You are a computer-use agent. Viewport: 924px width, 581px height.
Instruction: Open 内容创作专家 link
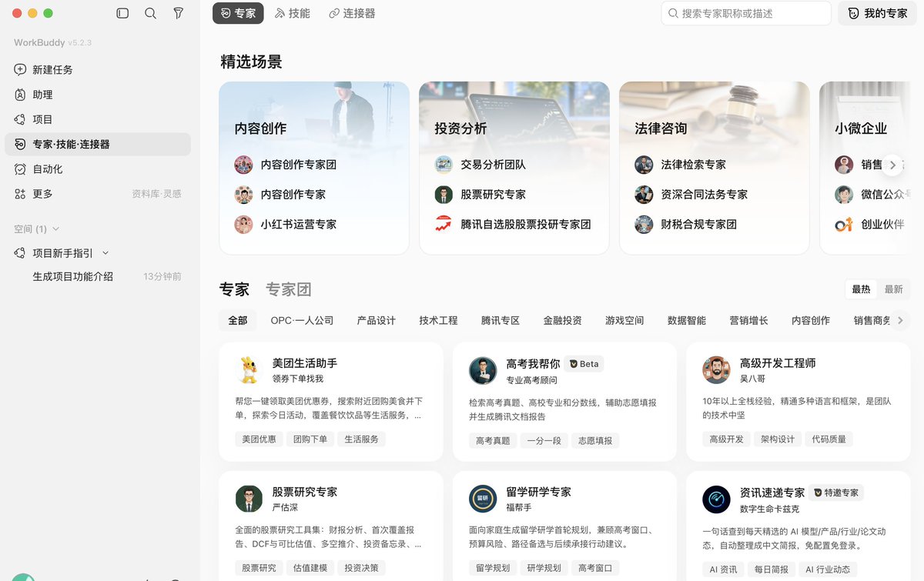[293, 195]
